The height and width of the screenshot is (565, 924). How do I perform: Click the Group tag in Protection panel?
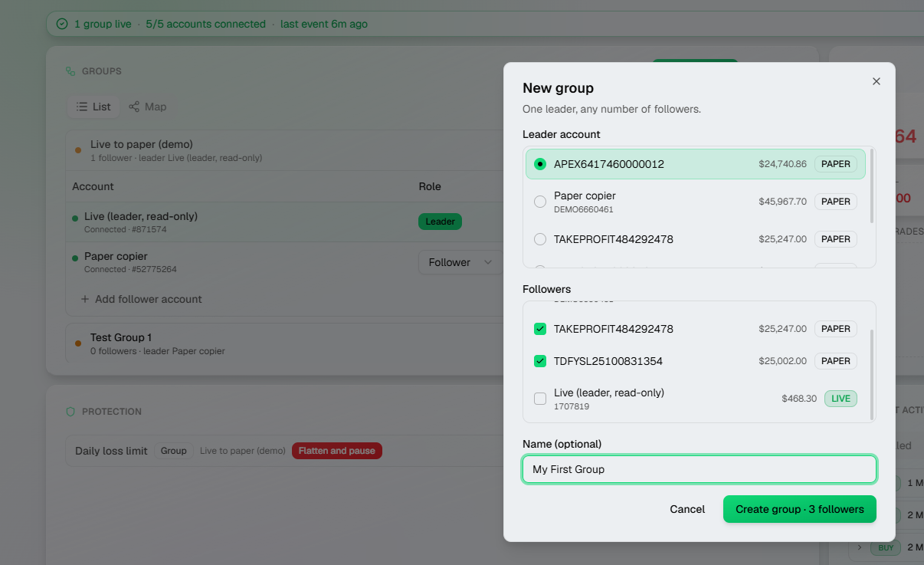[174, 451]
